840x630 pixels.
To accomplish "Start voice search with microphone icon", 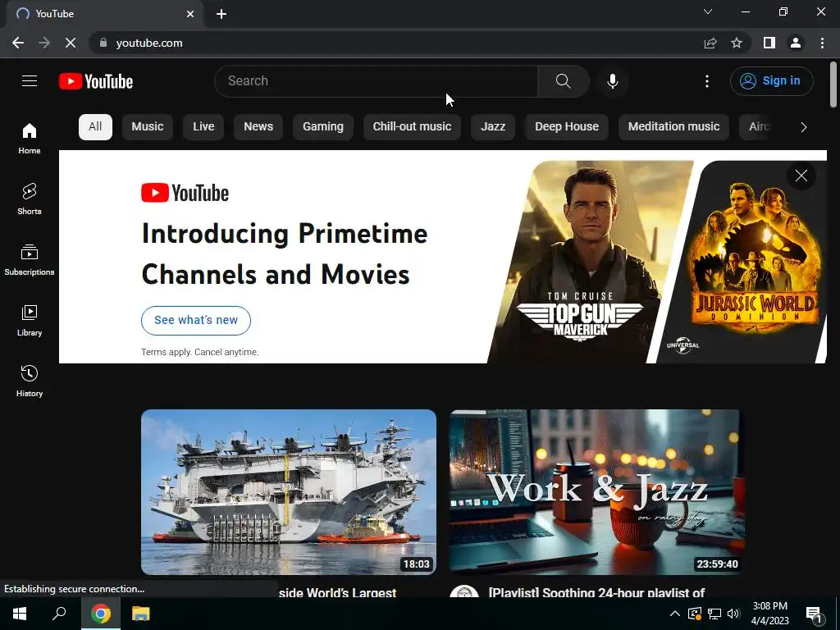I will (x=612, y=81).
